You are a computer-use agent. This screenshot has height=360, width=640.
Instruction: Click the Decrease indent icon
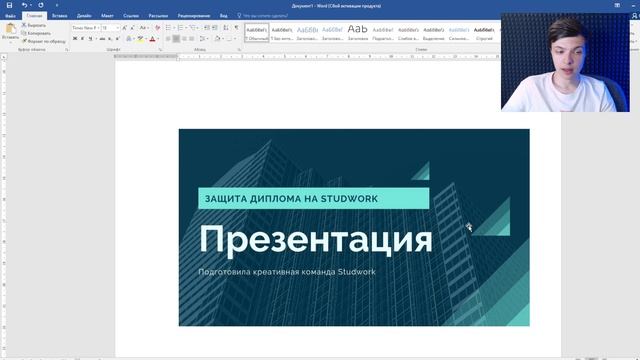[x=207, y=28]
